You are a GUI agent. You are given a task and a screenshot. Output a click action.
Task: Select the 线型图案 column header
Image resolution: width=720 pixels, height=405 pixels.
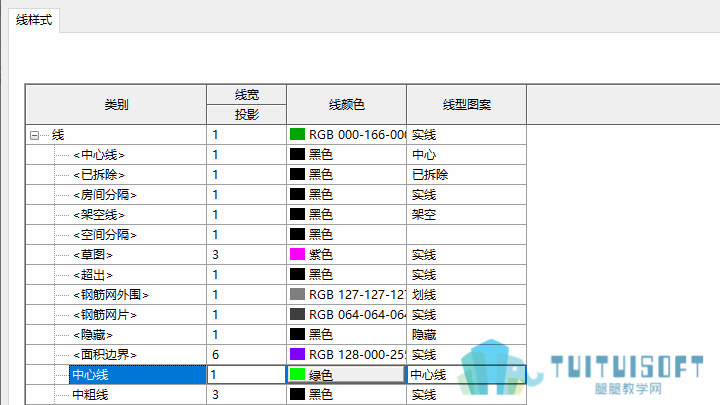point(467,105)
